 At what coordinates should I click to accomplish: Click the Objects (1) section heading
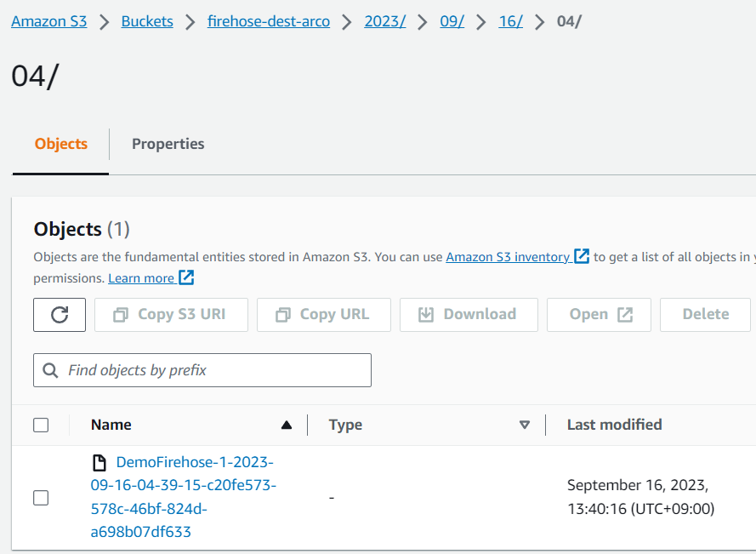pos(82,229)
